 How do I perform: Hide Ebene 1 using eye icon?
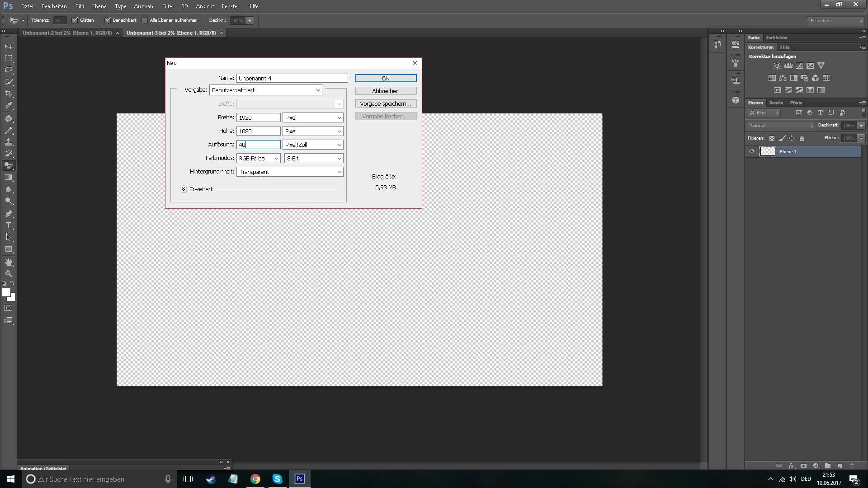[752, 151]
